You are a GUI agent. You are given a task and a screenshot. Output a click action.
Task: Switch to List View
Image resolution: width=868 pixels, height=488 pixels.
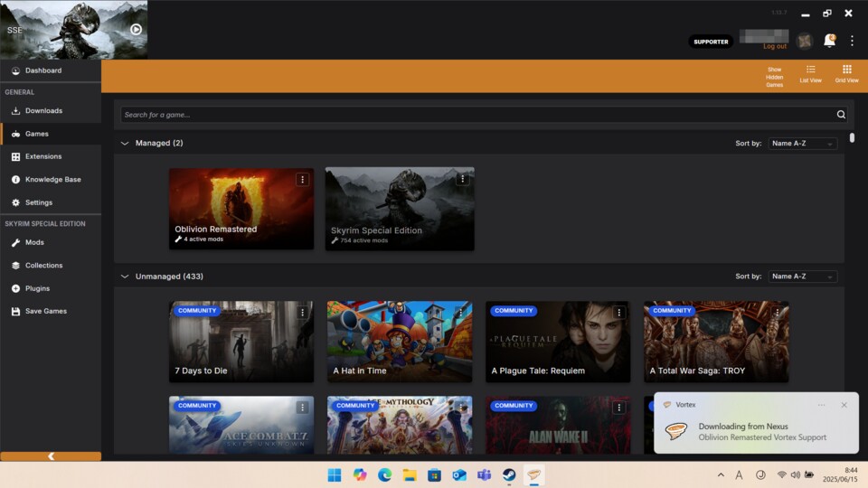(x=810, y=73)
